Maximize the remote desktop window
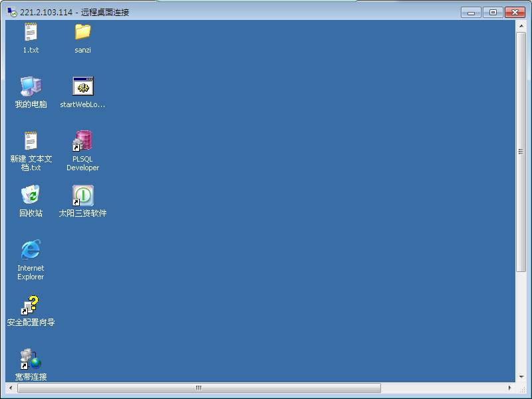 [493, 13]
